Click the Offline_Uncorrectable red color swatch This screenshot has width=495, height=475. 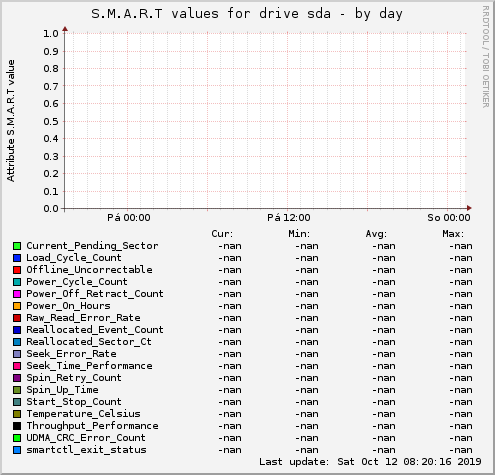click(x=17, y=270)
